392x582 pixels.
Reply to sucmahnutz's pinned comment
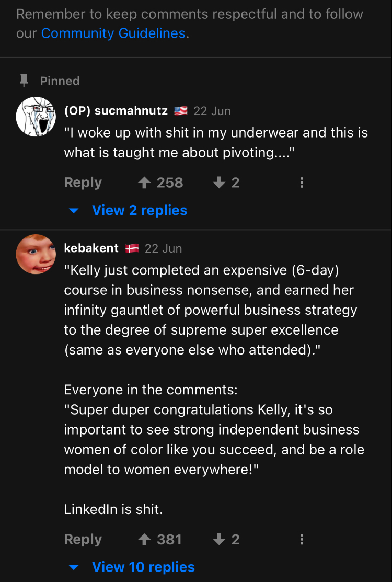coord(83,182)
